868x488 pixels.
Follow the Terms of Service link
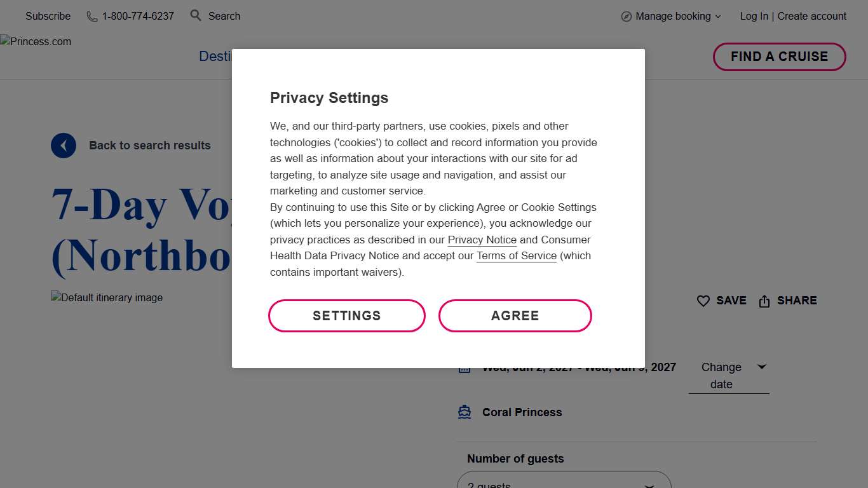click(517, 256)
